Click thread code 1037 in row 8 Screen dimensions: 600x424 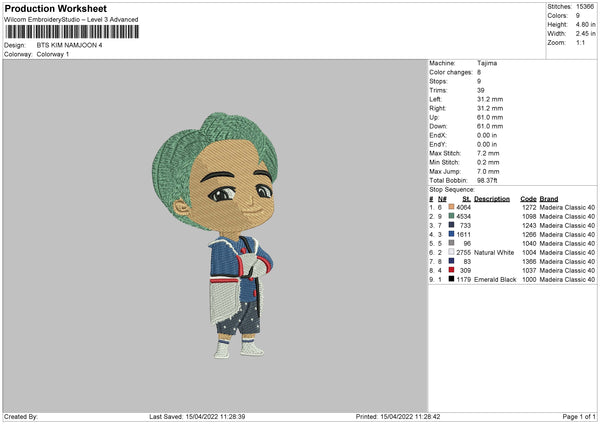click(529, 271)
